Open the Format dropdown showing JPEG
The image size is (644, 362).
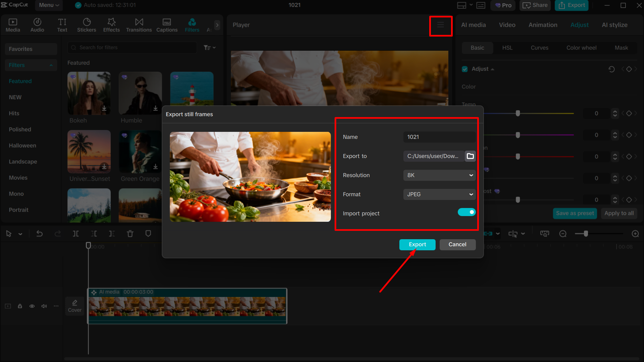439,194
